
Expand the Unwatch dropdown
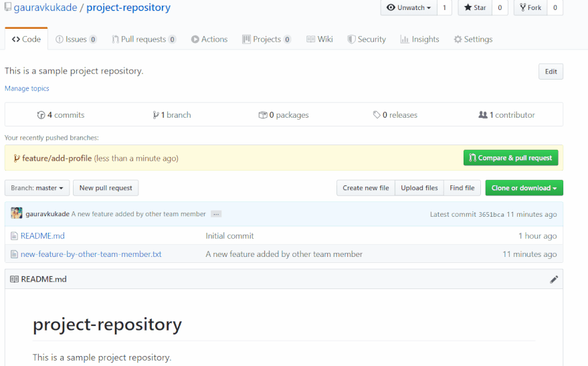pos(409,7)
